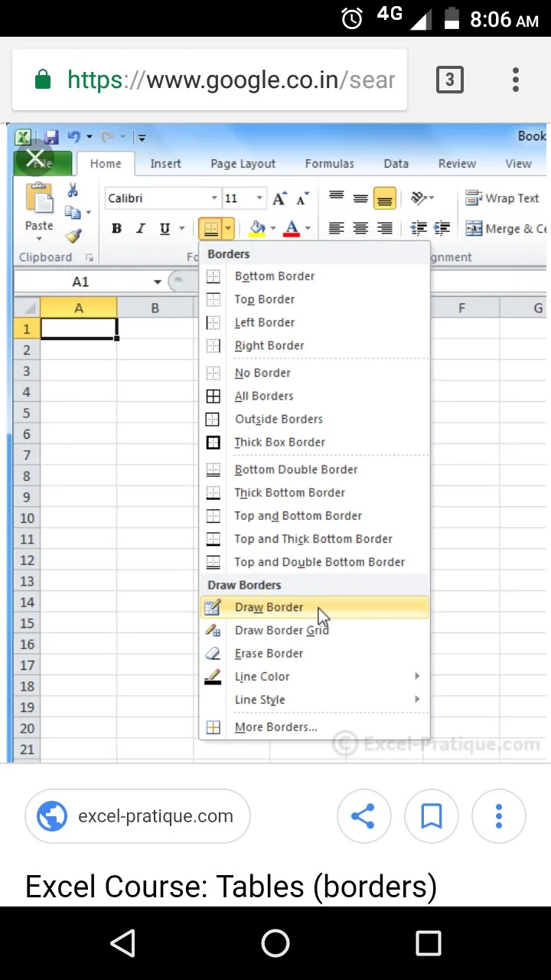Viewport: 551px width, 980px height.
Task: Open the Fill Color dropdown arrow
Action: pos(273,228)
